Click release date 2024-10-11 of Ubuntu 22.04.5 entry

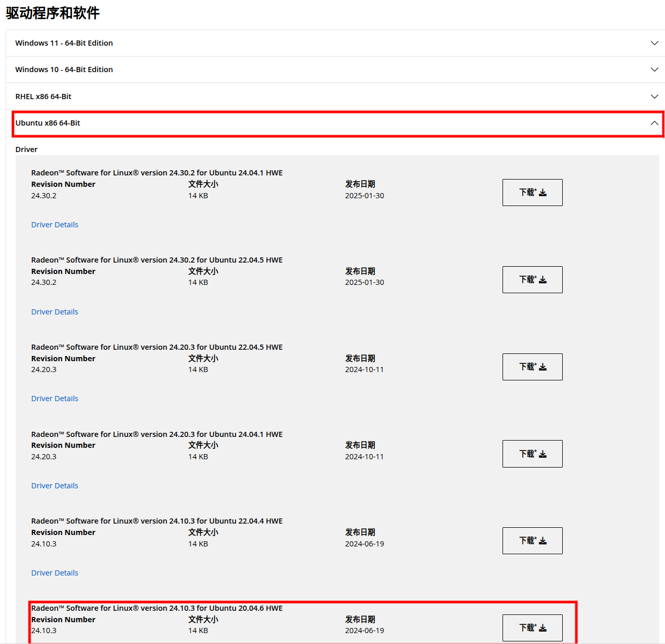pos(364,369)
